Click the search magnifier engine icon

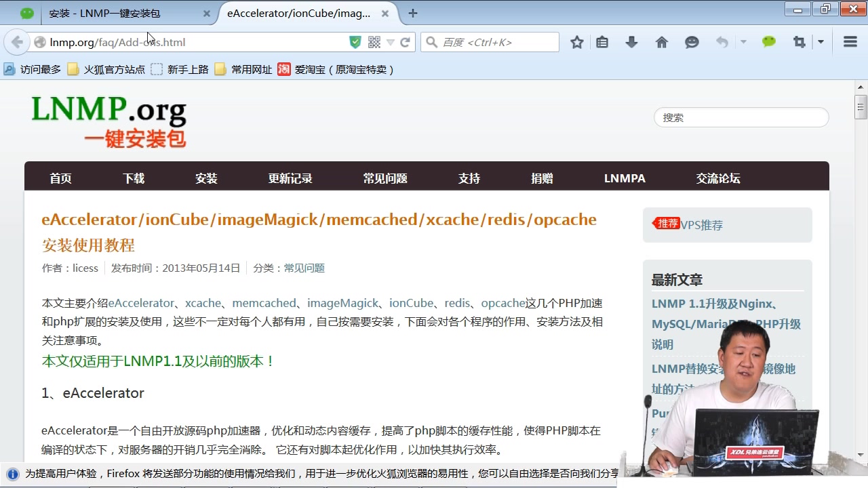[432, 42]
